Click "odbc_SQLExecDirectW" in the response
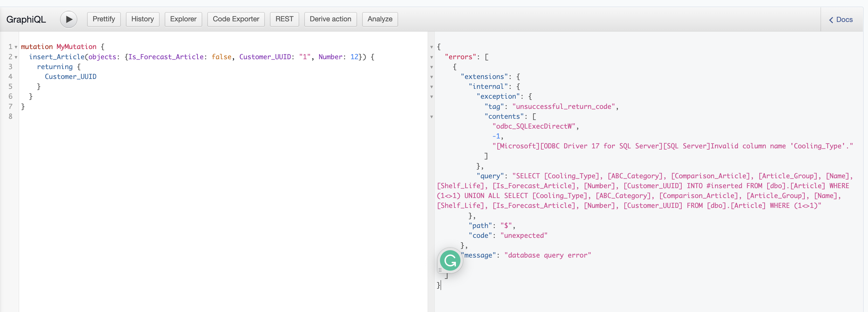 [x=534, y=126]
